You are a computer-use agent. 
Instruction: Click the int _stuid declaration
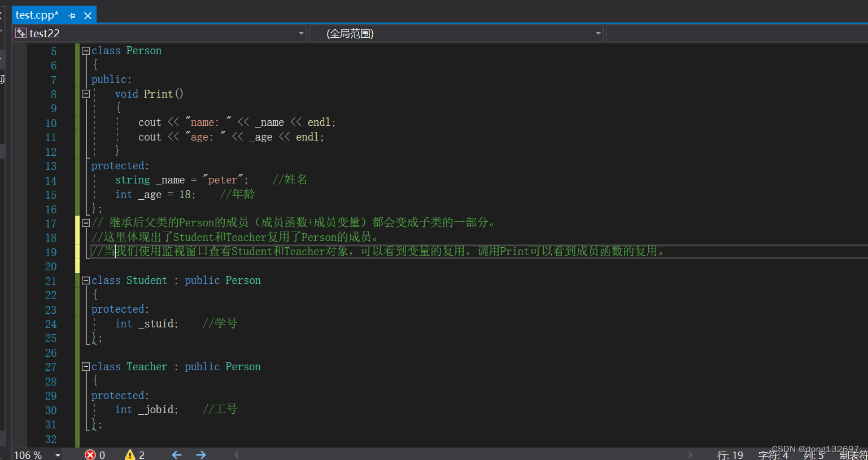pyautogui.click(x=147, y=324)
